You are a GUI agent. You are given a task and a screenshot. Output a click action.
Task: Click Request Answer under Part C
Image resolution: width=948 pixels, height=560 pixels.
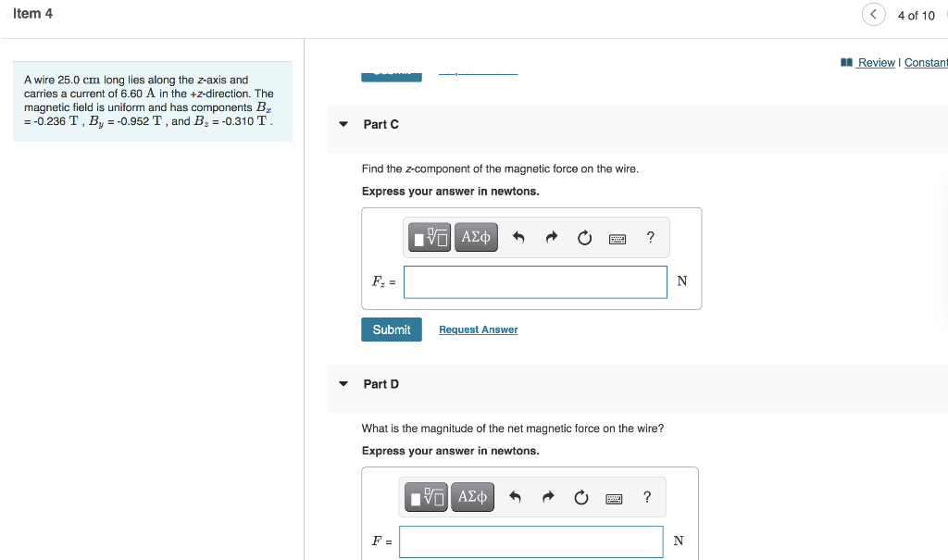point(478,330)
